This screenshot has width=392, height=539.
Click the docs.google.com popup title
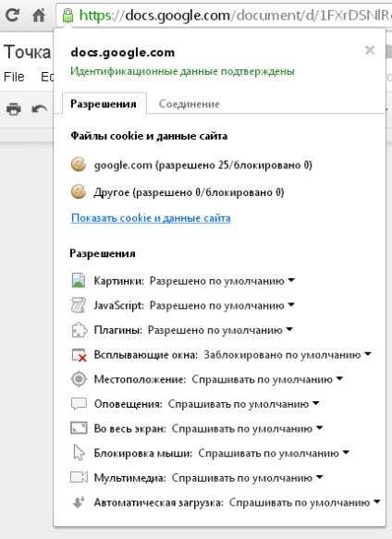[123, 53]
